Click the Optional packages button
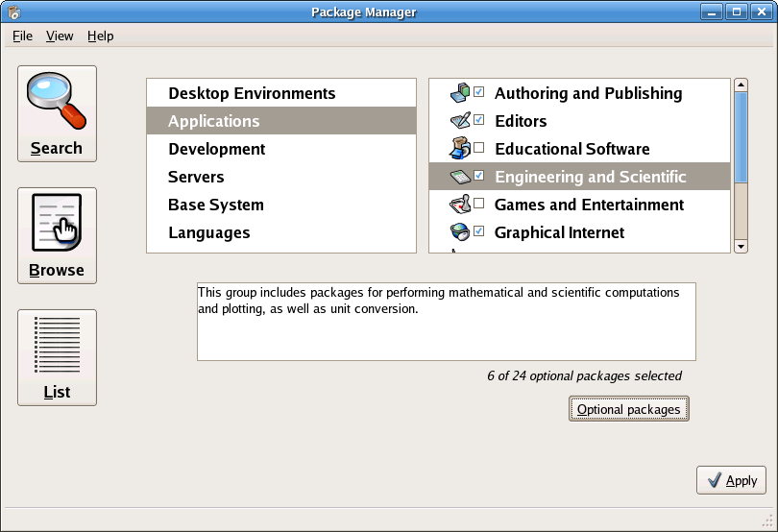The width and height of the screenshot is (778, 532). [x=629, y=409]
